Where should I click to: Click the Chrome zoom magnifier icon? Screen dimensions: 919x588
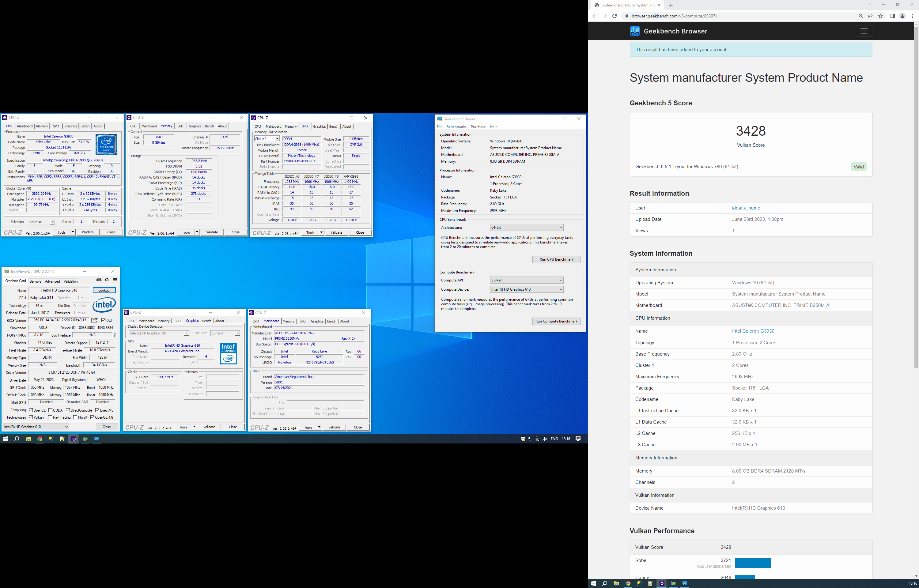860,16
